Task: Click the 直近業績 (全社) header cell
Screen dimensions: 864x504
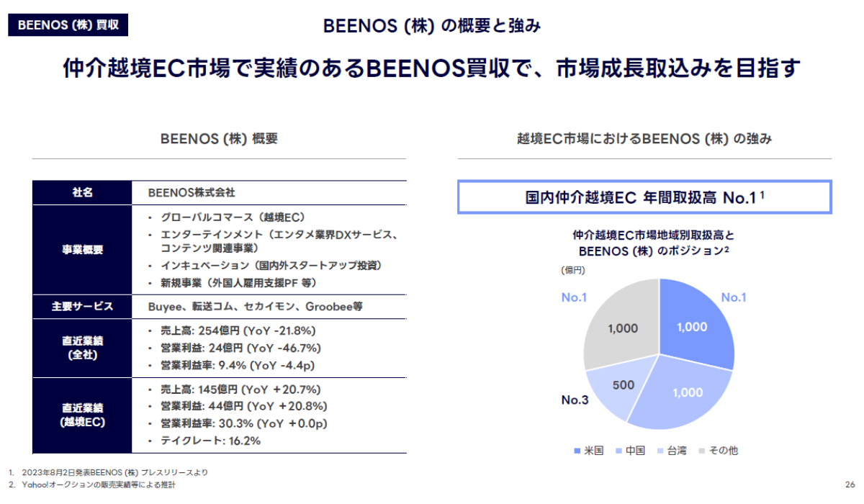Action: pos(81,348)
